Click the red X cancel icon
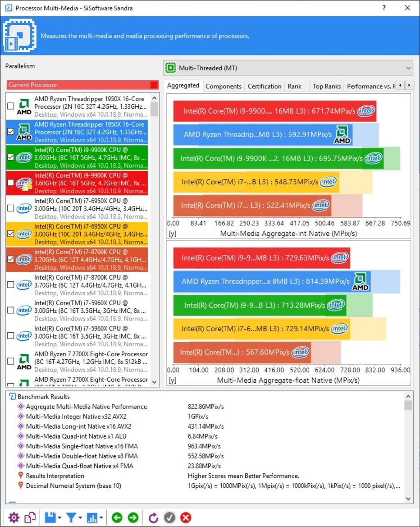 point(186,517)
